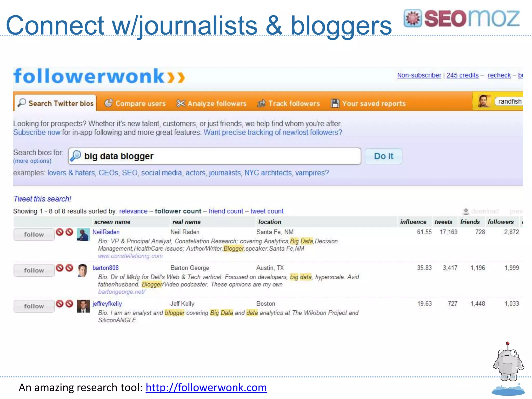Click NYC architects example search
The width and height of the screenshot is (532, 399).
(268, 173)
